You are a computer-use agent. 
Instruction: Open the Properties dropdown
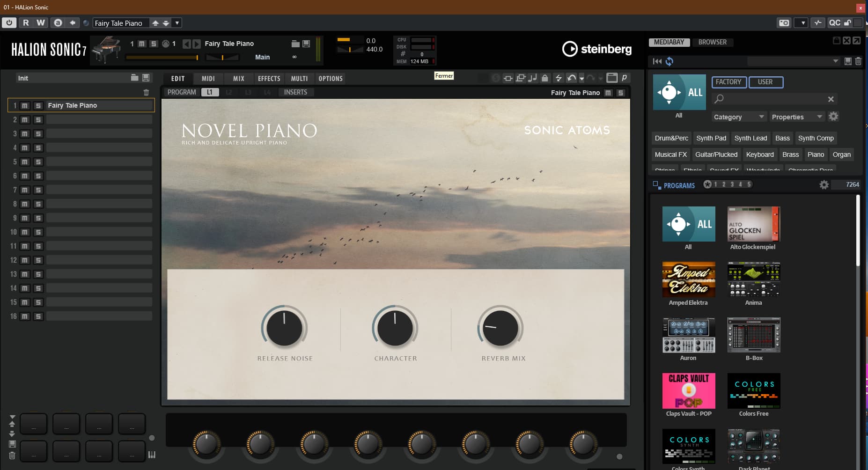(797, 117)
